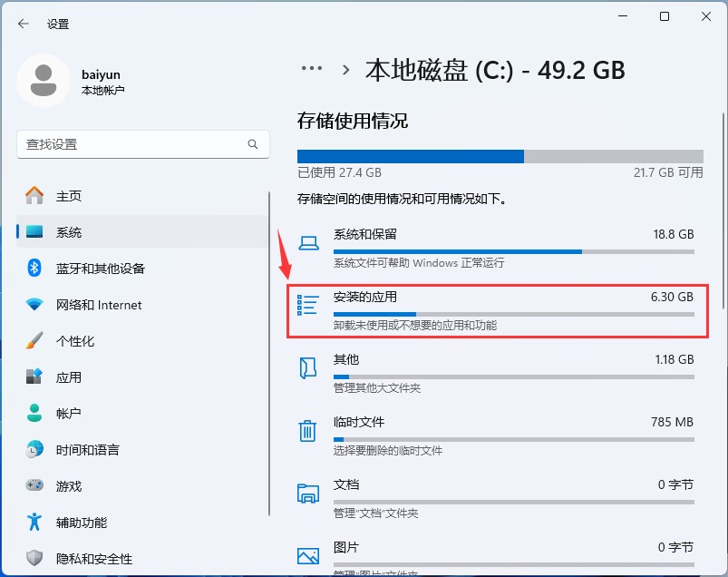Select 系统 in the sidebar
The width and height of the screenshot is (728, 577).
click(142, 232)
